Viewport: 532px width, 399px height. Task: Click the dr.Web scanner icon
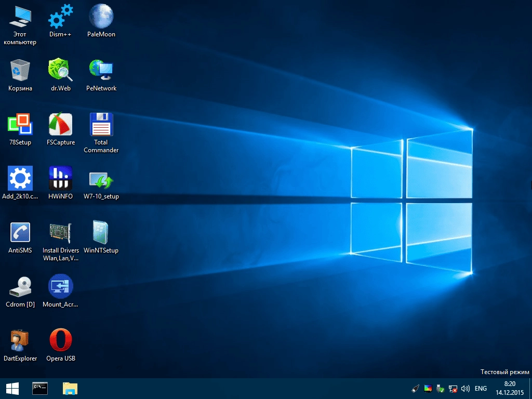(60, 70)
